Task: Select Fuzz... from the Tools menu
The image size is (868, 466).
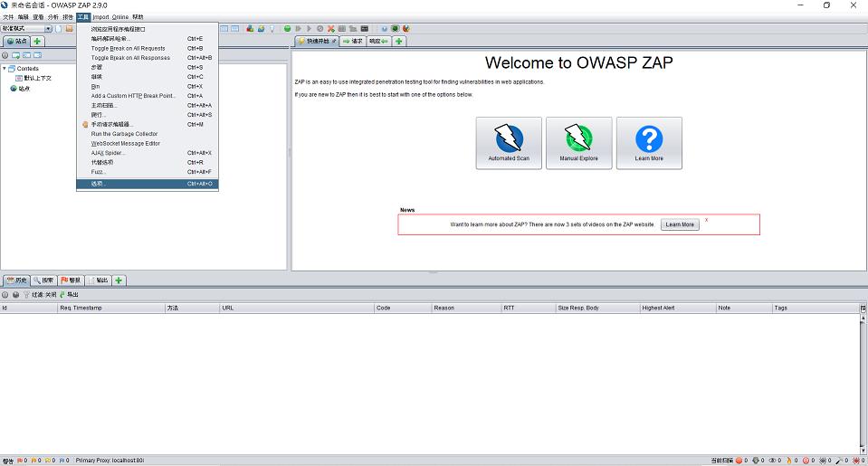Action: pyautogui.click(x=148, y=172)
